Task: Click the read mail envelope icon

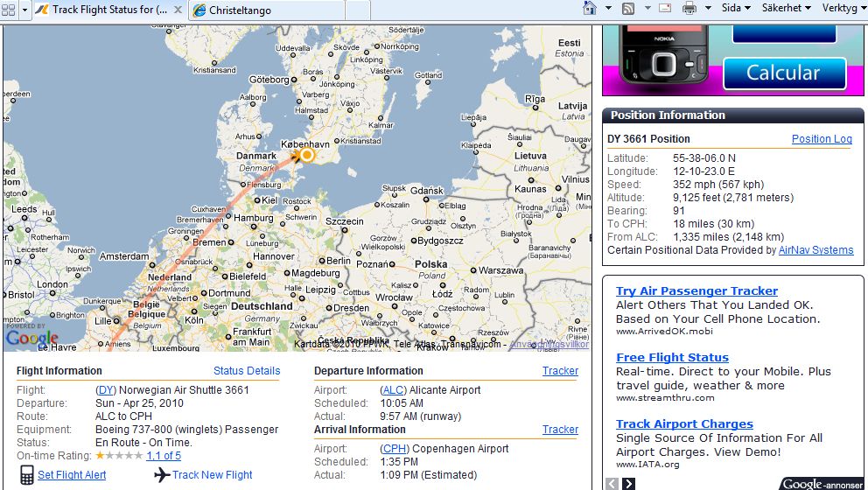Action: coord(665,8)
